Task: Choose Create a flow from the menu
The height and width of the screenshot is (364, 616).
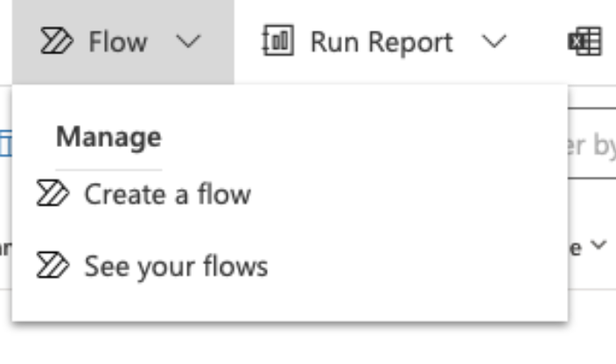Action: tap(166, 194)
